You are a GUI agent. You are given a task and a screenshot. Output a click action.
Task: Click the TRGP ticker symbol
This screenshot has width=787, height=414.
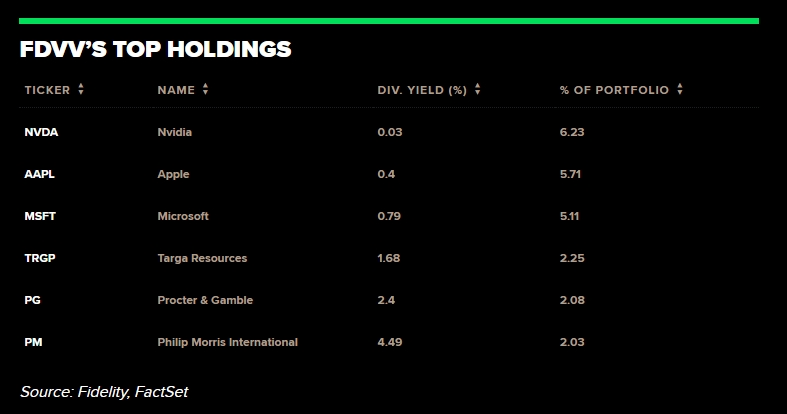point(40,258)
